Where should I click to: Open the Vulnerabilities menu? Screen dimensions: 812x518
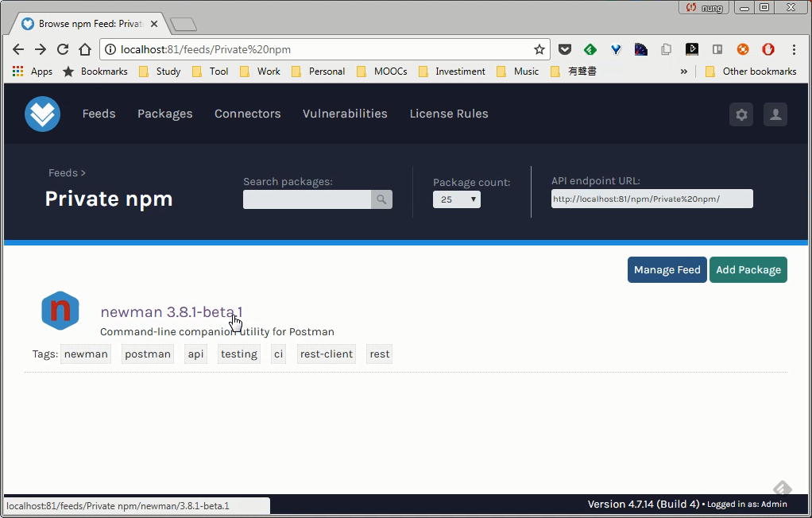pos(345,114)
